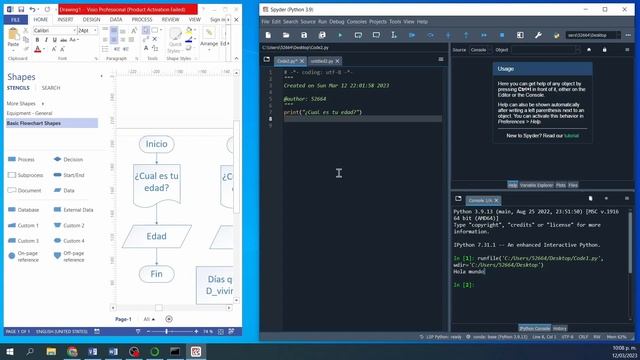The image size is (640, 360).
Task: Close the Code2.py editor tab
Action: click(302, 61)
